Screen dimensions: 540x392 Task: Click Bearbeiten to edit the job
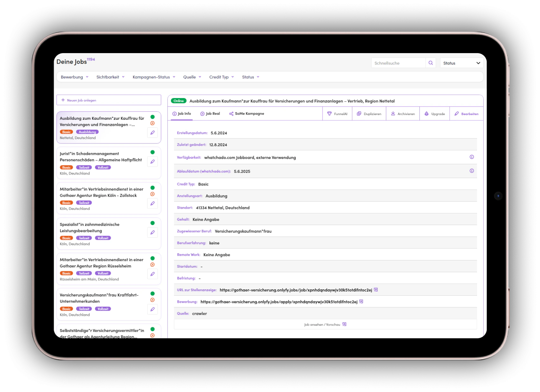466,114
